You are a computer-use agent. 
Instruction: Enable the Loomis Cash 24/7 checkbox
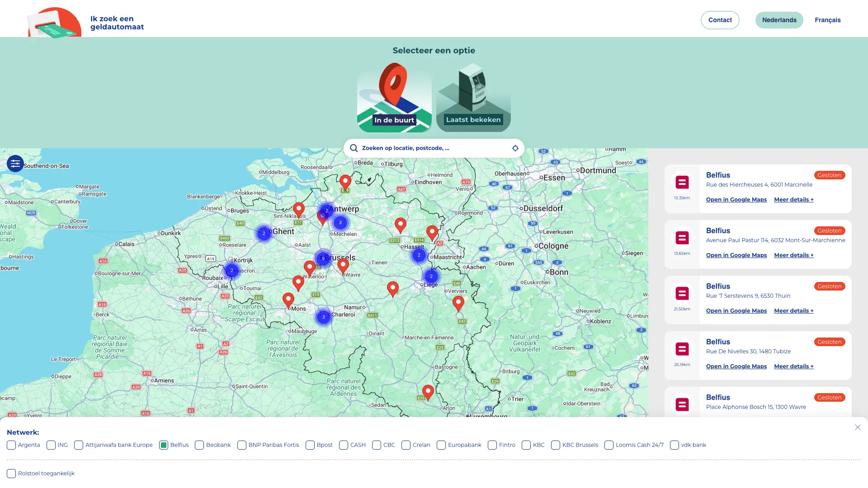coord(609,445)
